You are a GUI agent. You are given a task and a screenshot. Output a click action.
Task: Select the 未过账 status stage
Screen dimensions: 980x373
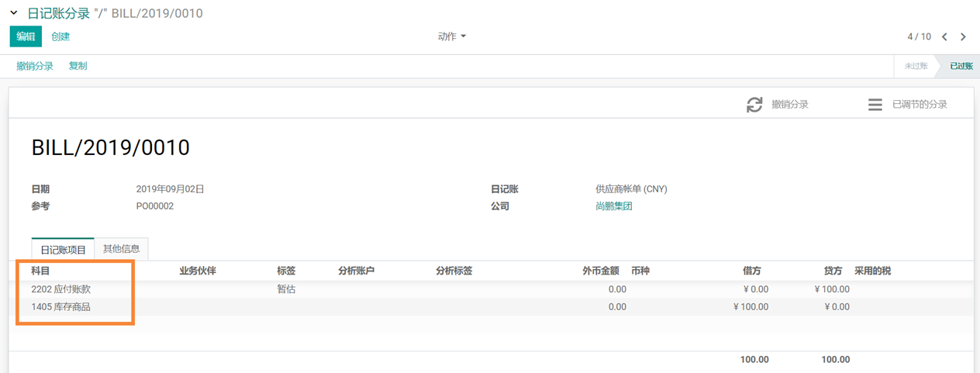(915, 66)
